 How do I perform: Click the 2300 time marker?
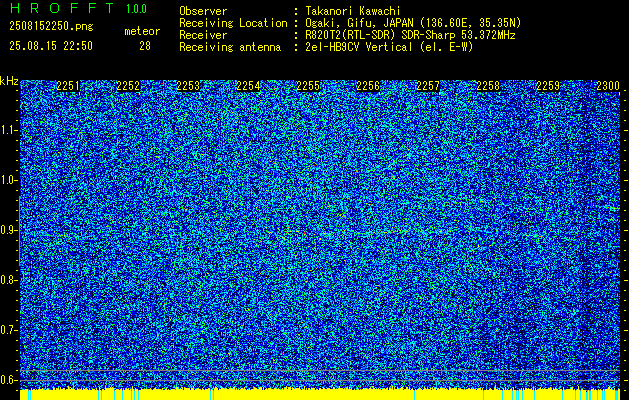click(608, 86)
